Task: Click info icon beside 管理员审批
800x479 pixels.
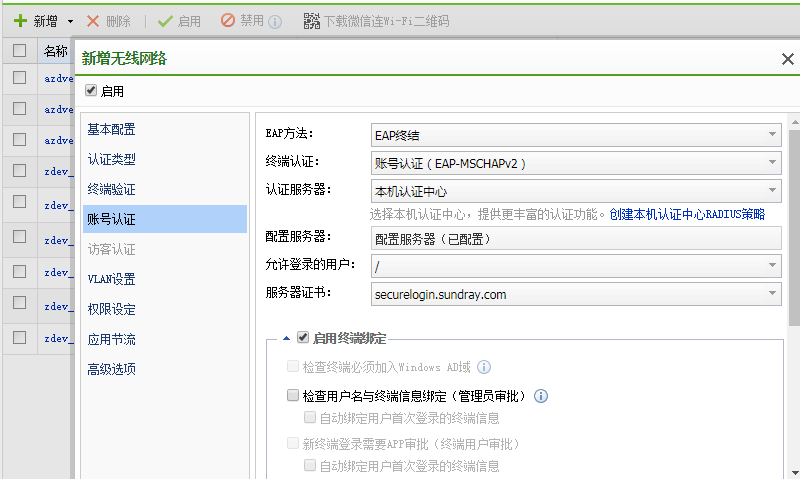Action: coord(541,396)
